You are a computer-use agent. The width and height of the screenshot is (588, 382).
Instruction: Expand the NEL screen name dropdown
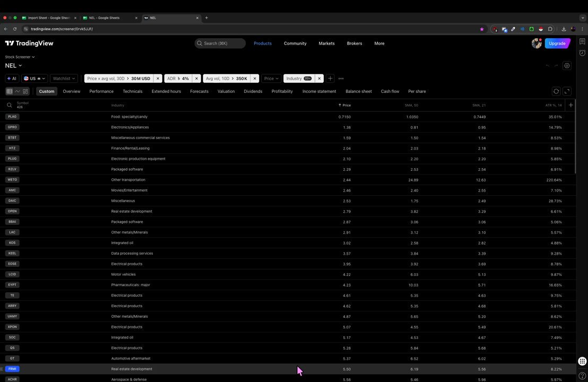click(x=13, y=66)
